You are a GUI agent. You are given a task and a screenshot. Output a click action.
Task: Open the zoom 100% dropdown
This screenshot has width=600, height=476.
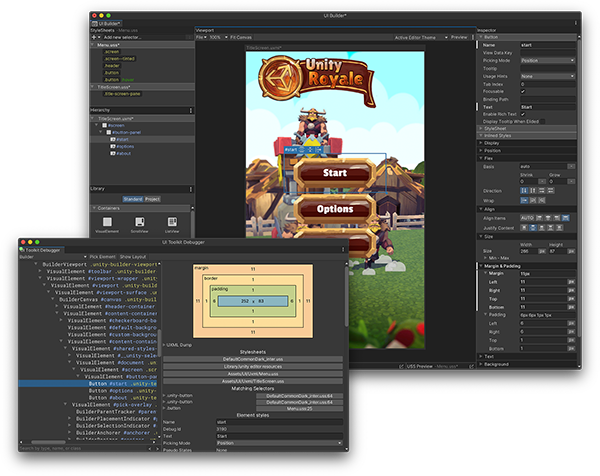(x=218, y=37)
